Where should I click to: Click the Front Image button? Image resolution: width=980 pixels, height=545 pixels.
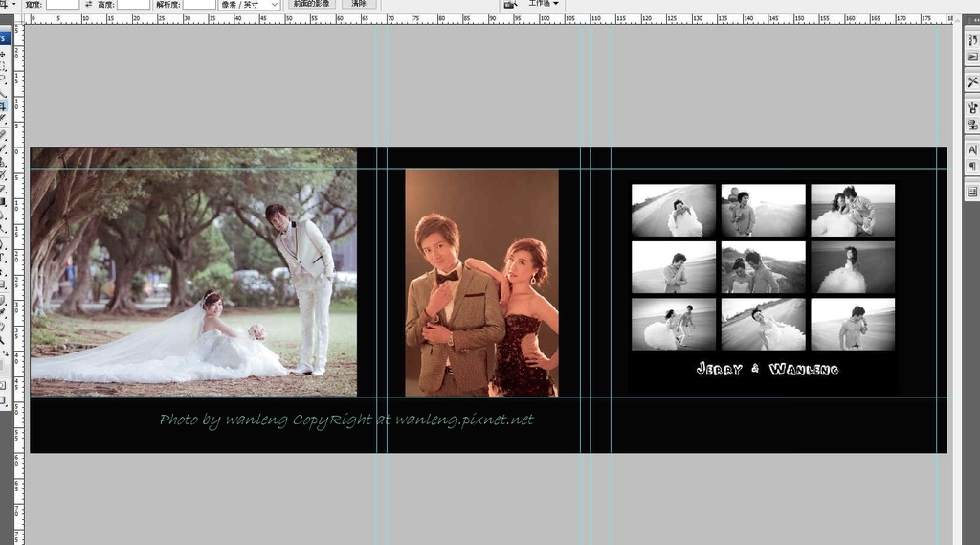[312, 5]
